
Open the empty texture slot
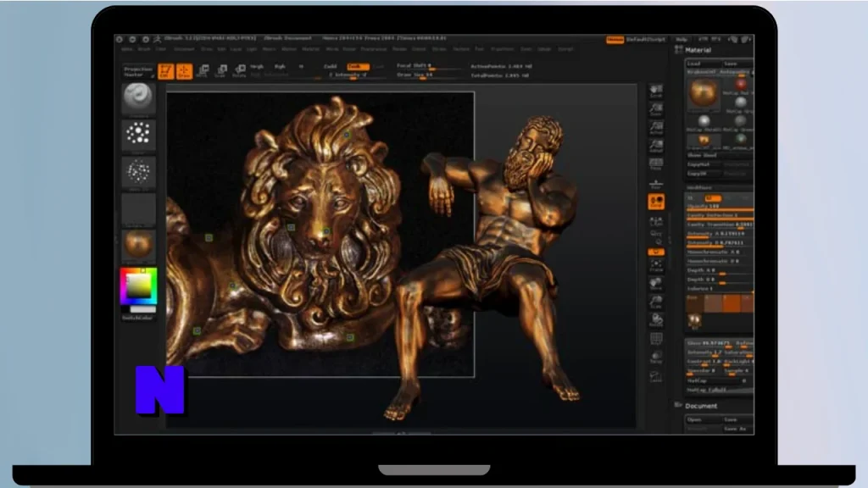tap(138, 208)
